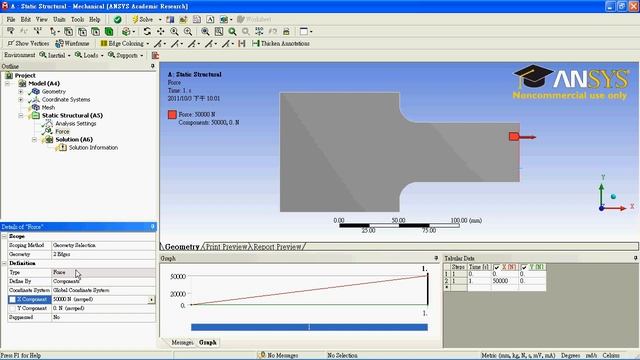Click the Vertex selection filter icon
Screen dimensions: 640x360
[x=69, y=31]
